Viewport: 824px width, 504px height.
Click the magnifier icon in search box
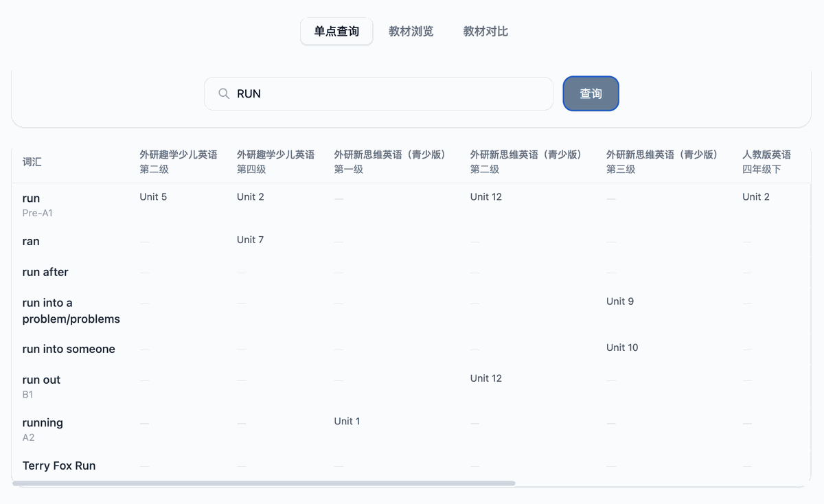tap(224, 93)
